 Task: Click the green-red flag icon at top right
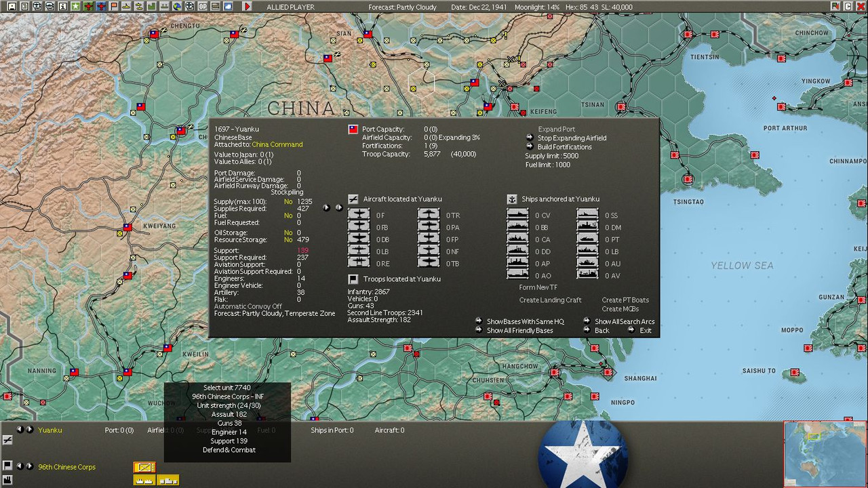[835, 6]
